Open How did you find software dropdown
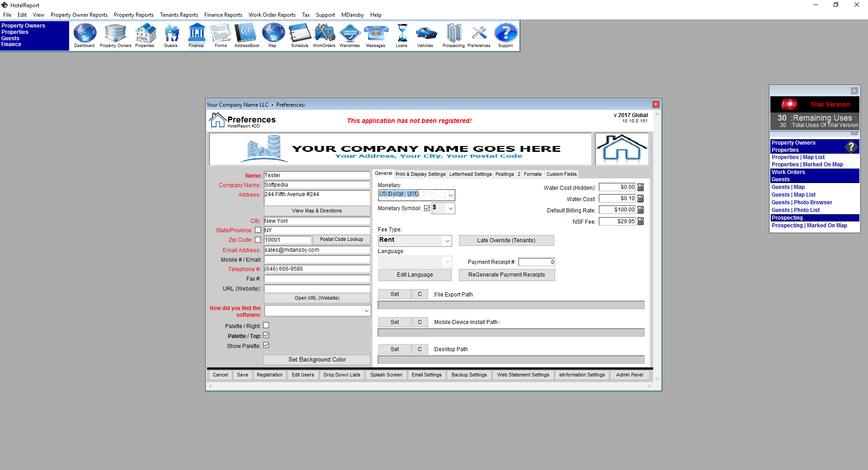Viewport: 868px width, 470px height. (x=317, y=311)
